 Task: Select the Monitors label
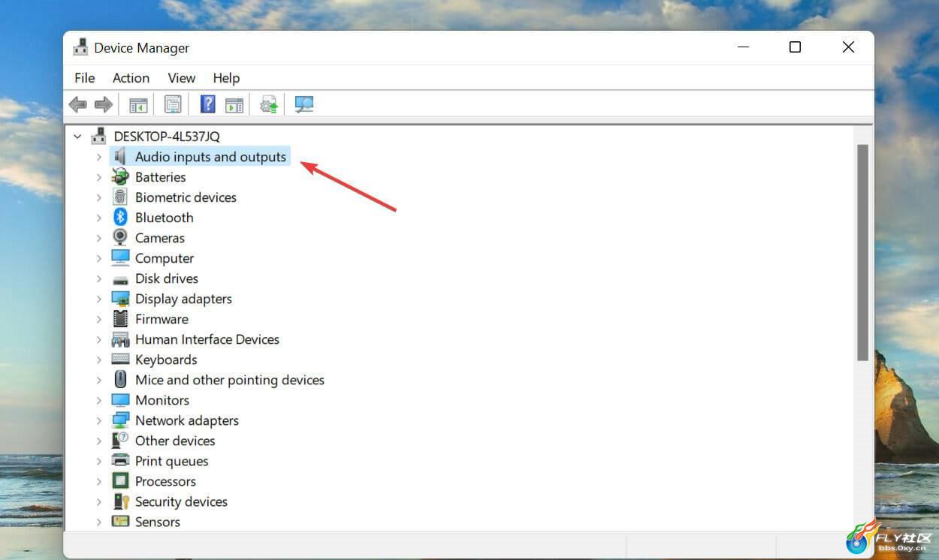click(x=162, y=400)
